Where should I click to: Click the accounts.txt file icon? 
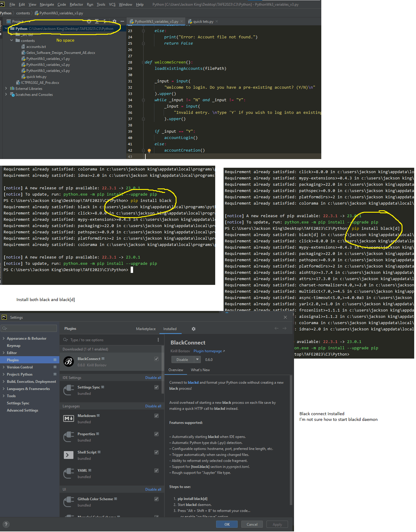23,47
